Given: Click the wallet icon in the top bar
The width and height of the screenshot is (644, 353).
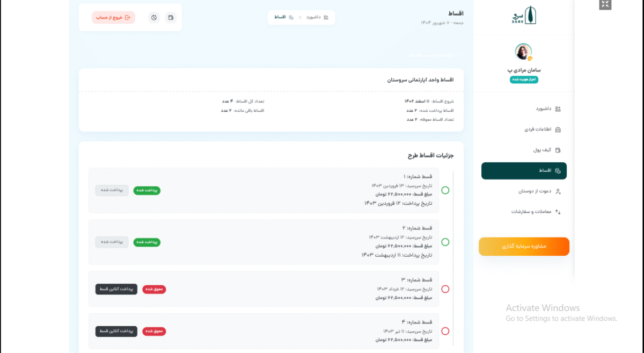Looking at the screenshot, I should 171,18.
